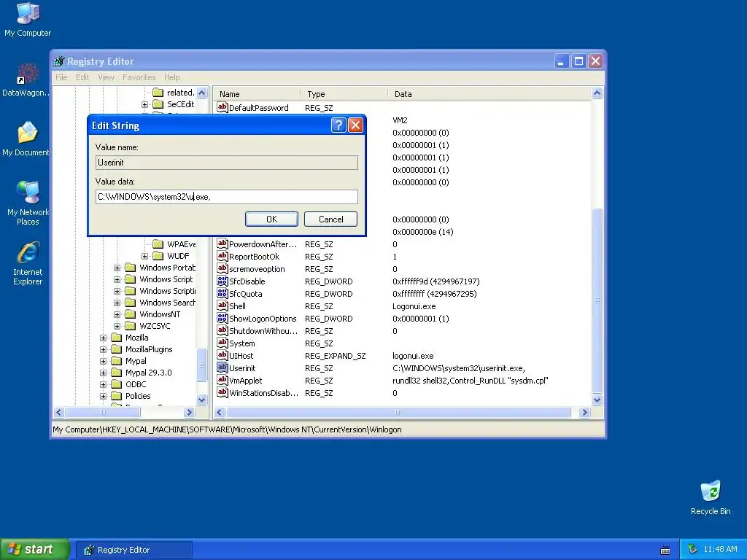Expand the Windows Script tree node
This screenshot has width=747, height=560.
click(x=117, y=279)
